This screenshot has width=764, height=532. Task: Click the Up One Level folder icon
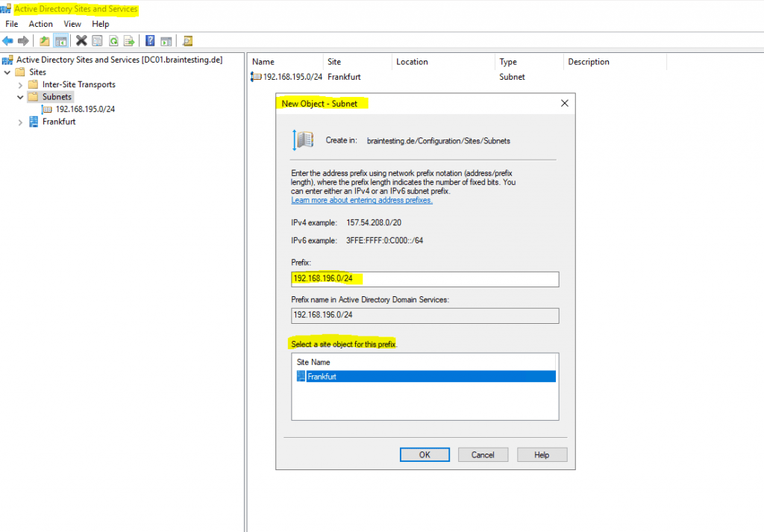tap(44, 41)
